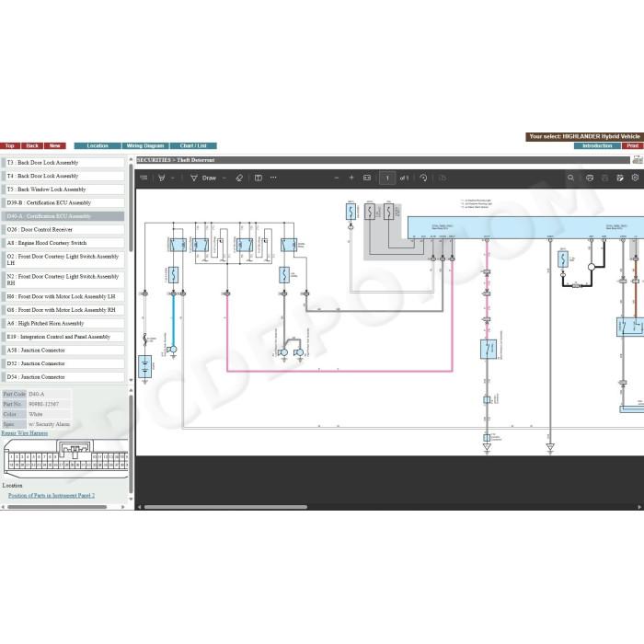Click the red Print button
The width and height of the screenshot is (644, 644).
click(633, 145)
